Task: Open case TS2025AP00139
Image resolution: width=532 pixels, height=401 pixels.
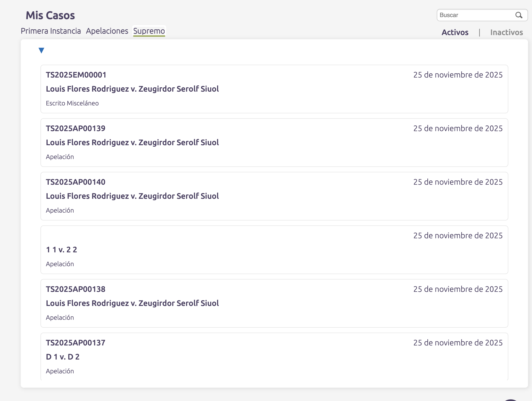Action: 76,128
